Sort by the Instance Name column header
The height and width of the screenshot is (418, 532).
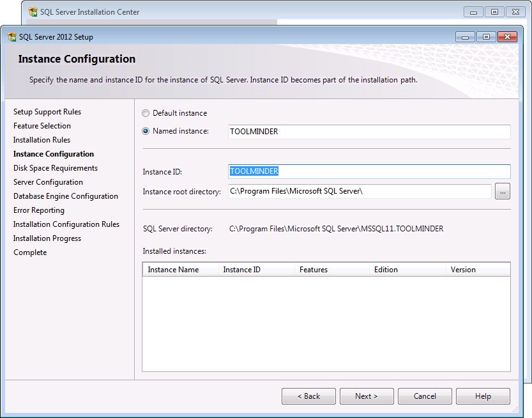181,270
